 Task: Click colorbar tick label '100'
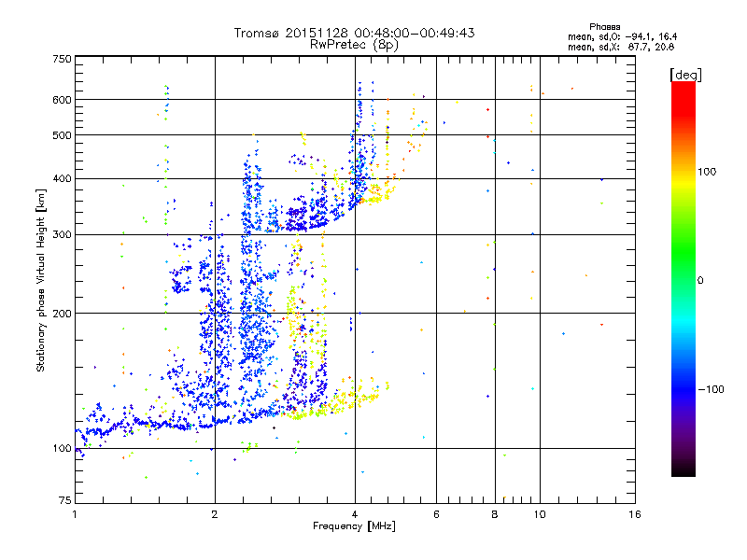(707, 172)
